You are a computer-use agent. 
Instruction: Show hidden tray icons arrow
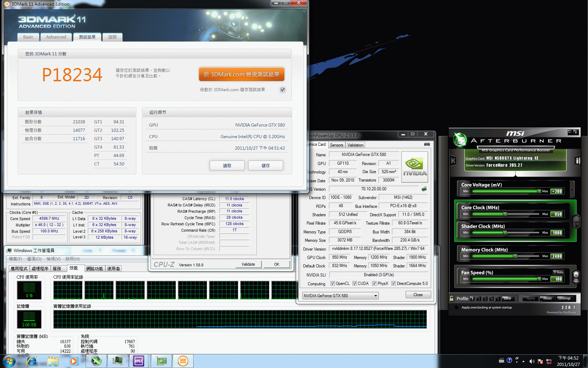524,361
